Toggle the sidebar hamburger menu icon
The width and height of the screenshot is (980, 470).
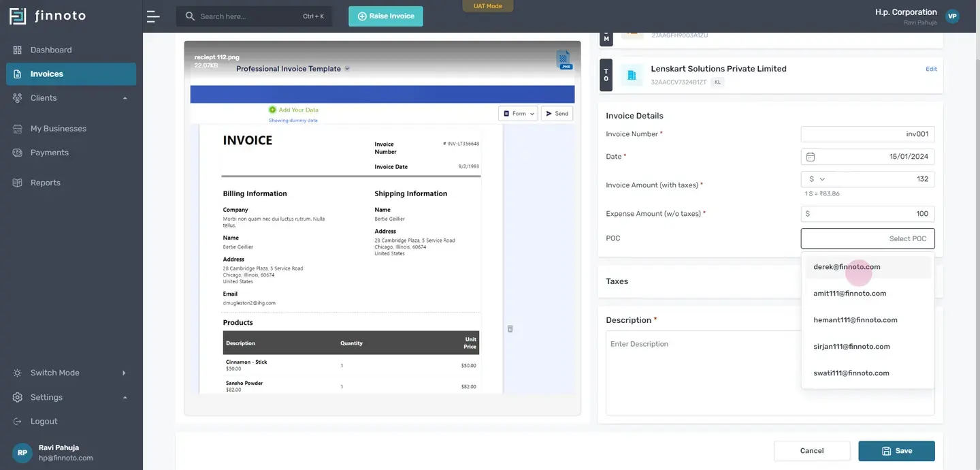153,16
